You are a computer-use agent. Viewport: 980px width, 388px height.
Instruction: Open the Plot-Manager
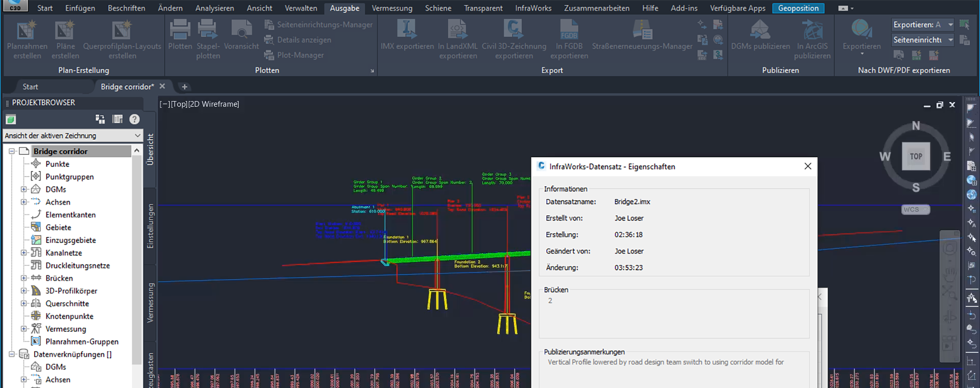294,55
